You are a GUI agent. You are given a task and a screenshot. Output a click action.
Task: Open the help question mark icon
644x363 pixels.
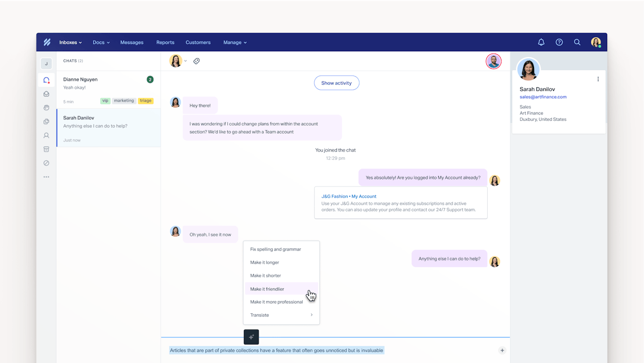pos(559,42)
